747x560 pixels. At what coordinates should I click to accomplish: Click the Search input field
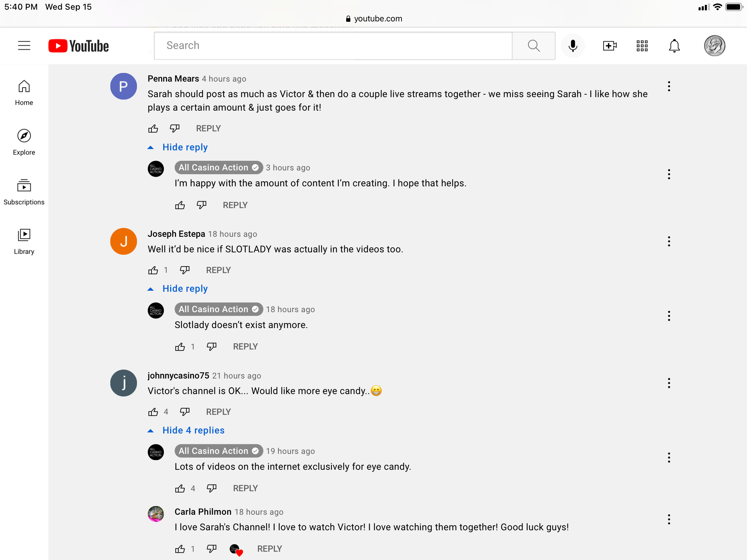coord(333,46)
